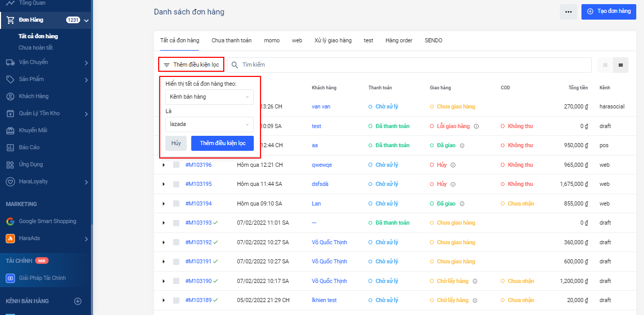Switch to compact list view icon
Viewport: 644px width, 315px height.
(605, 65)
